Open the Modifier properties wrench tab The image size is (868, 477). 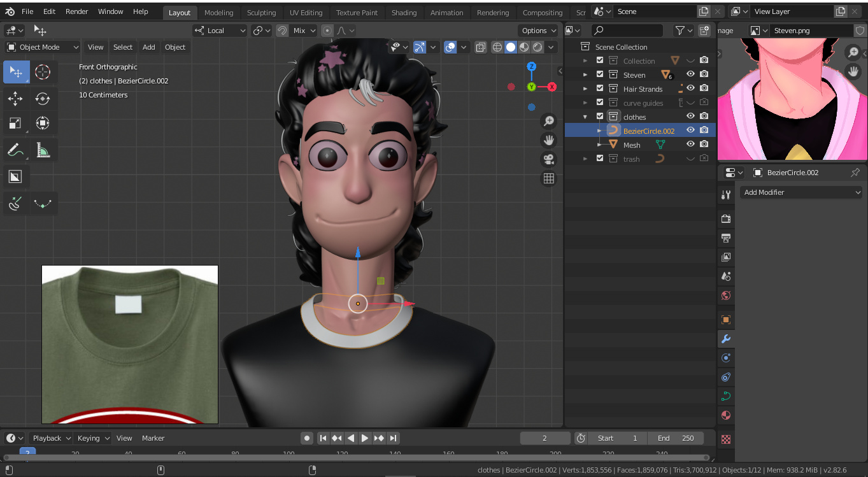point(726,339)
